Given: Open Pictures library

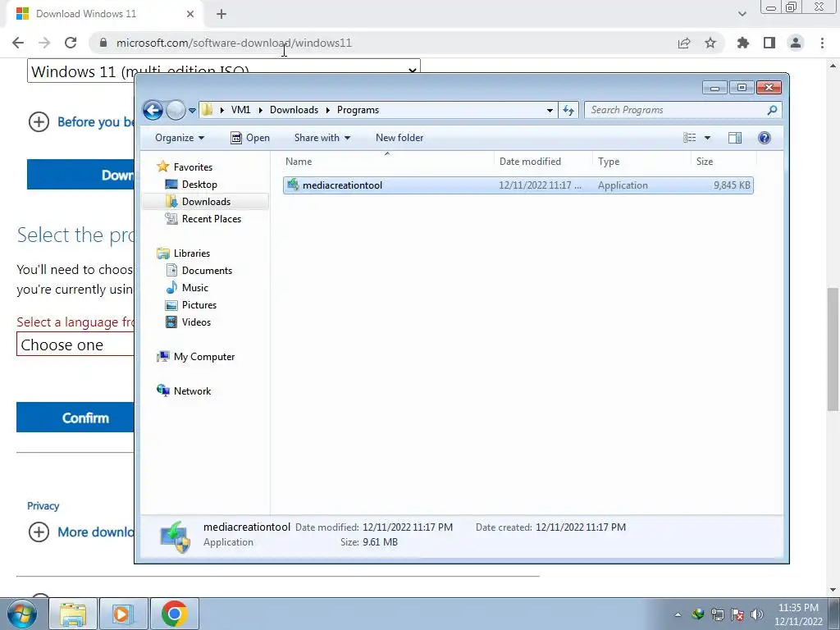Looking at the screenshot, I should 199,305.
